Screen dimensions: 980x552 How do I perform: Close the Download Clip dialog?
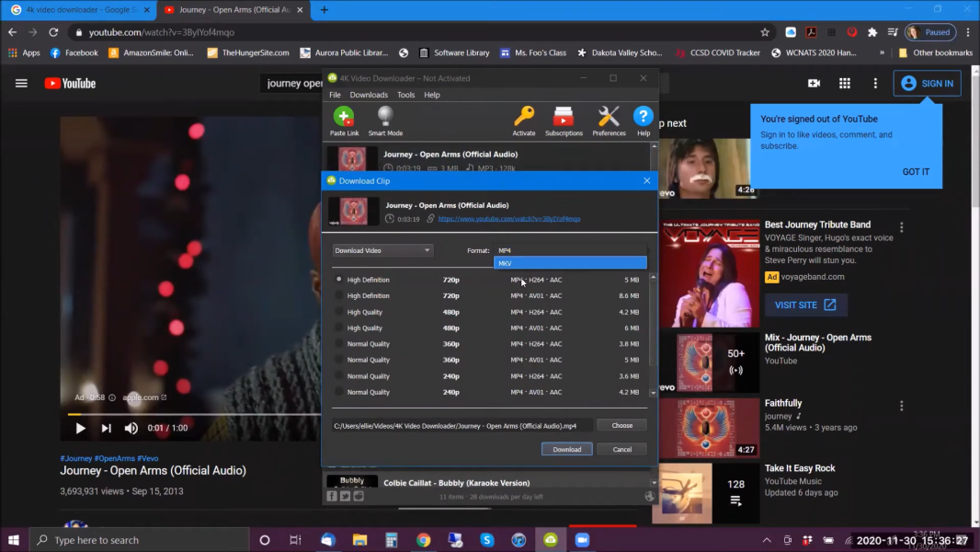(647, 181)
